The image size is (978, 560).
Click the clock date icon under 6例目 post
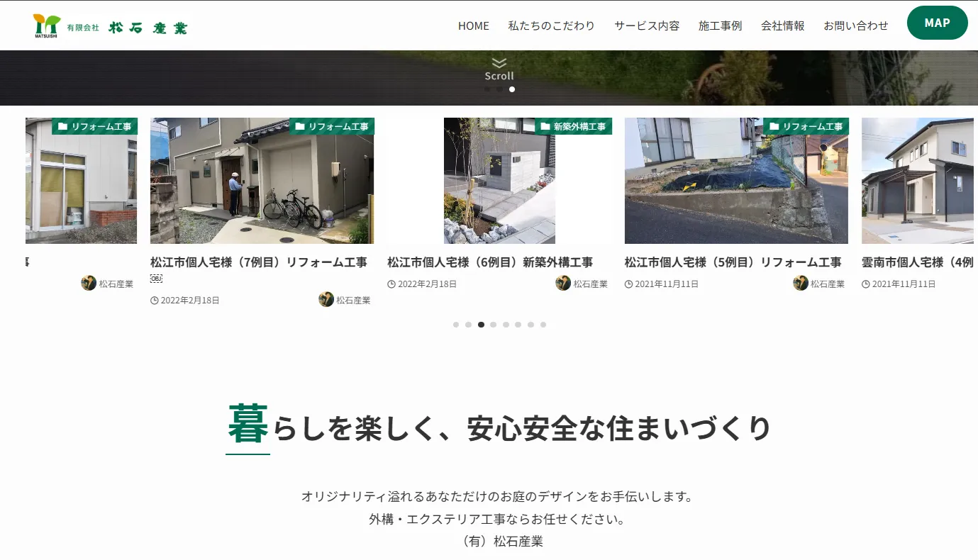point(391,284)
